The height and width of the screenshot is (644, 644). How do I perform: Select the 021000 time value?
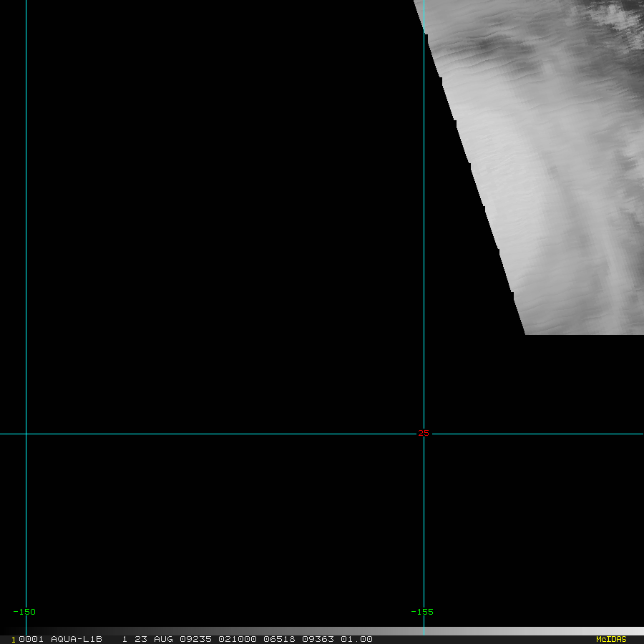(x=238, y=639)
